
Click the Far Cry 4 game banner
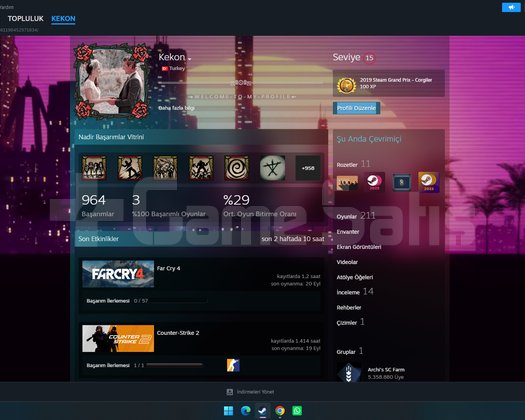118,274
